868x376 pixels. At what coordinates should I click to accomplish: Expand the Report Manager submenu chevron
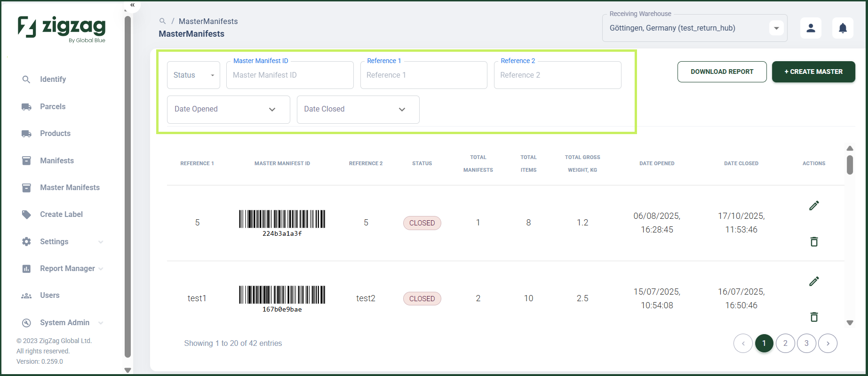101,269
